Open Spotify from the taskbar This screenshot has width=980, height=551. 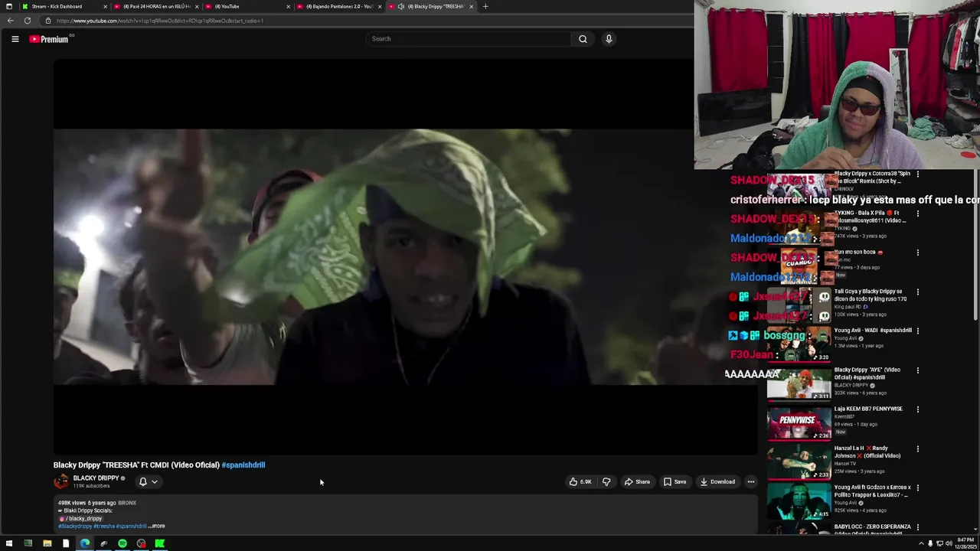[122, 544]
